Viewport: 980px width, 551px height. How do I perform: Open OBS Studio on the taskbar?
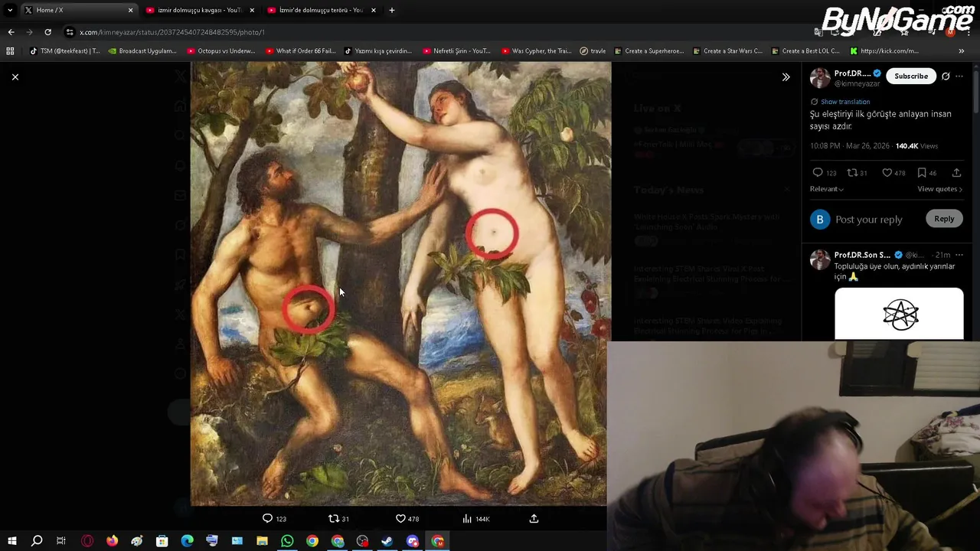pyautogui.click(x=362, y=541)
